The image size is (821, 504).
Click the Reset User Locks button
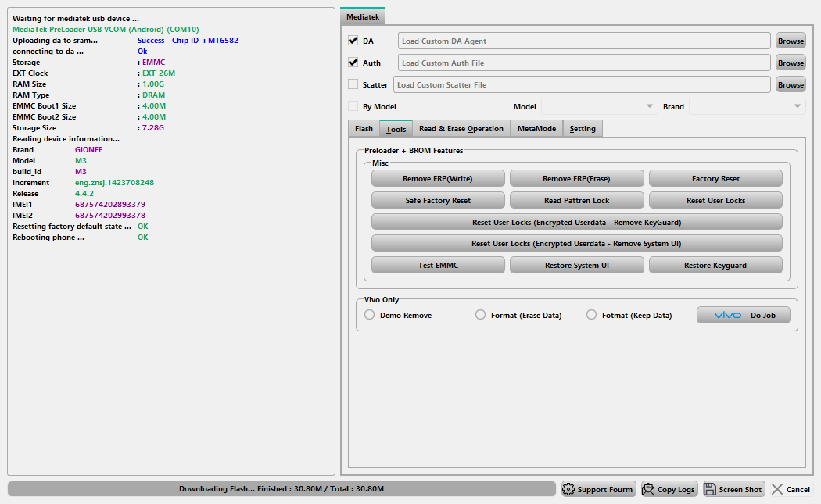point(715,201)
